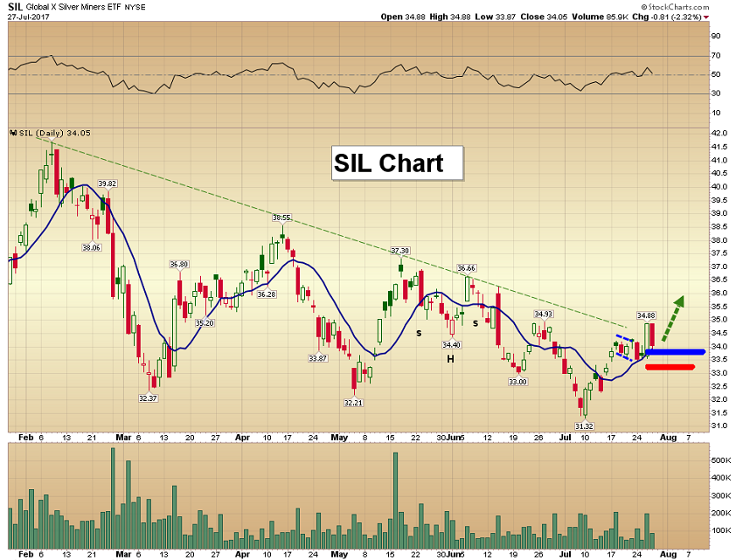
Task: Click the "SIL Chart" title box
Action: click(397, 162)
